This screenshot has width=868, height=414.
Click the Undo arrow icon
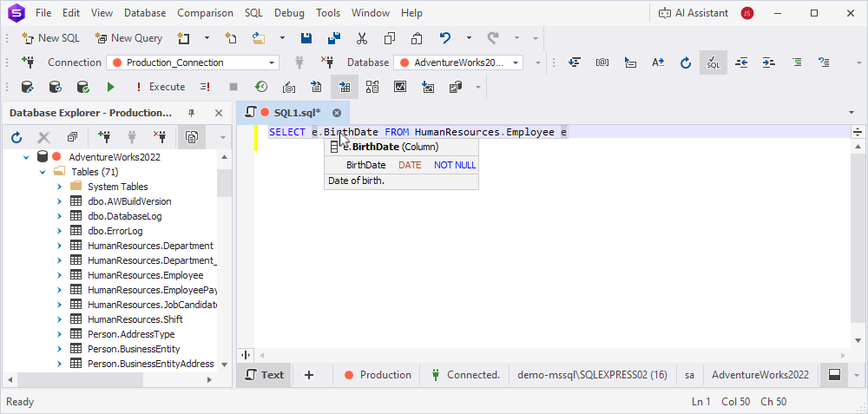click(x=445, y=38)
